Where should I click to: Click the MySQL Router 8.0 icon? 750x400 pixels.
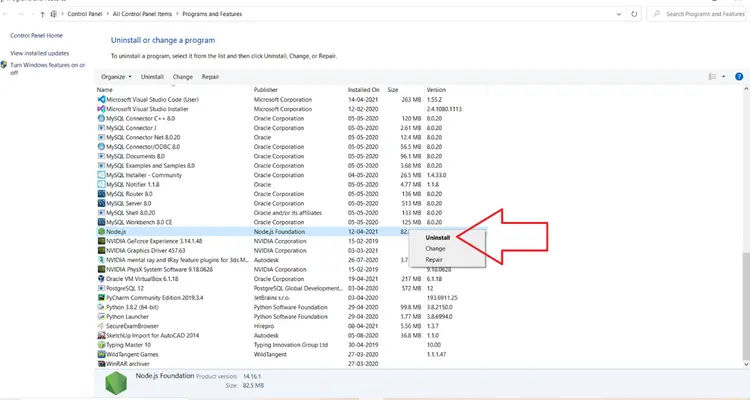tap(101, 194)
